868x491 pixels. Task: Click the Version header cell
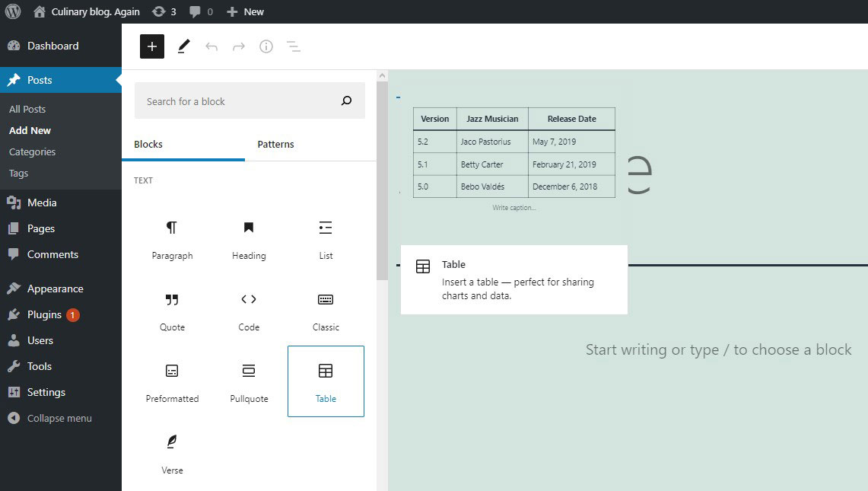(x=434, y=119)
